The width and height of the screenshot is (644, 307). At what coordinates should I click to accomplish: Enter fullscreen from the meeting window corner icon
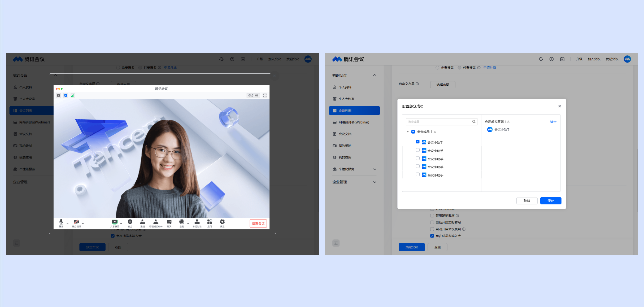coord(265,95)
